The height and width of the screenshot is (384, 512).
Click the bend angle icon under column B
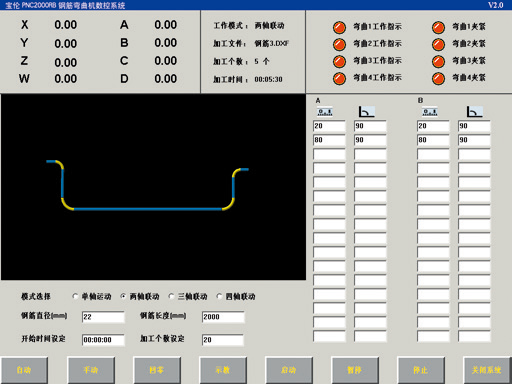(x=474, y=112)
